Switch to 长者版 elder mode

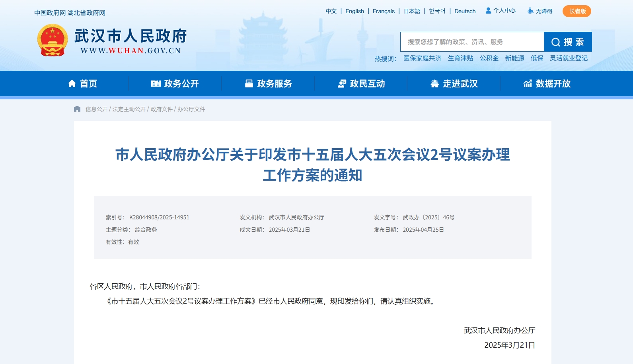(577, 11)
